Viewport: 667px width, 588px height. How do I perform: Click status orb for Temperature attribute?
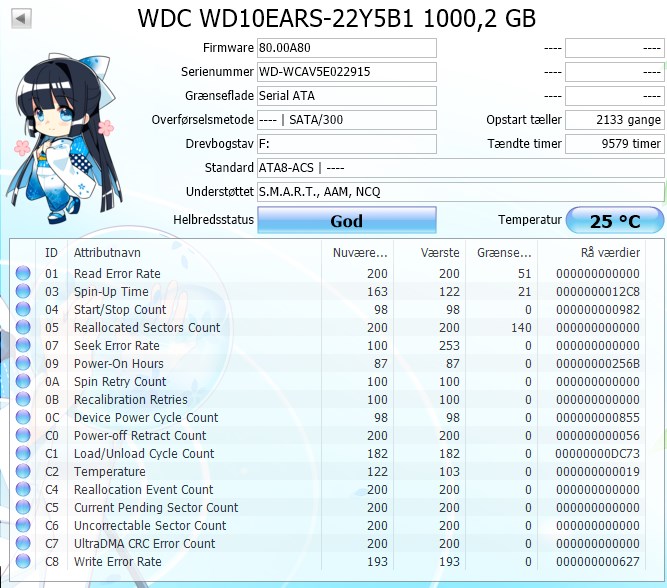[23, 471]
